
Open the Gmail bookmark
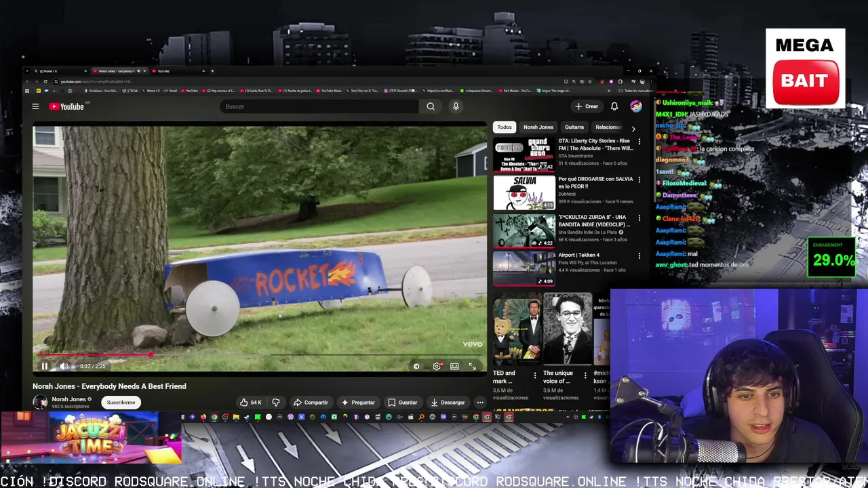click(x=171, y=90)
